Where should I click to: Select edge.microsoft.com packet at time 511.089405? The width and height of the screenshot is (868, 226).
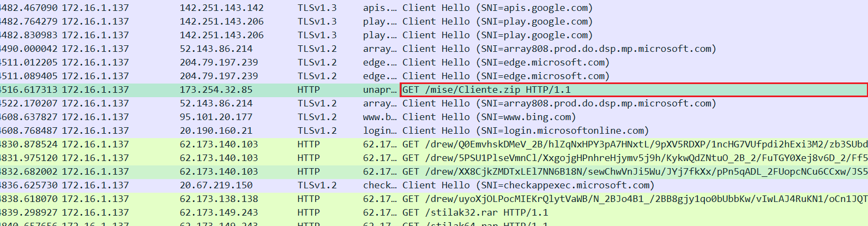(505, 76)
